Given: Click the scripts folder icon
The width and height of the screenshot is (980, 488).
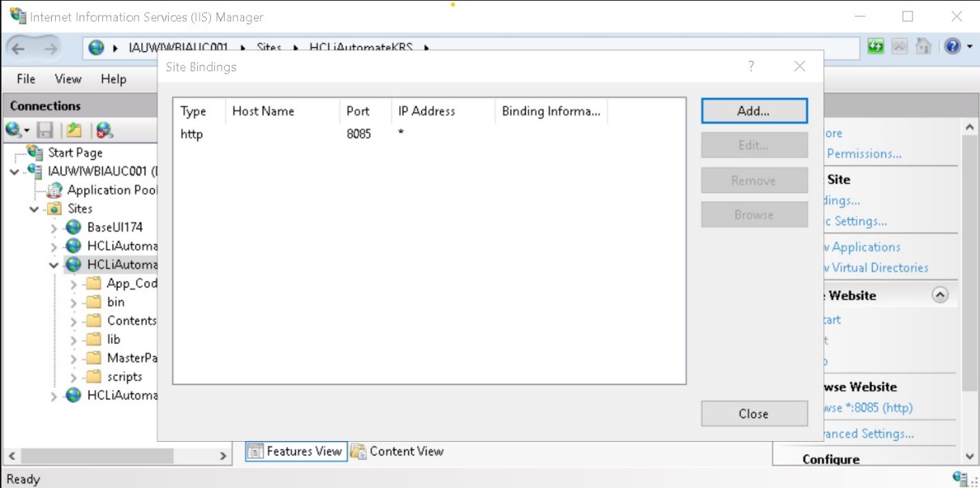Looking at the screenshot, I should [x=93, y=377].
